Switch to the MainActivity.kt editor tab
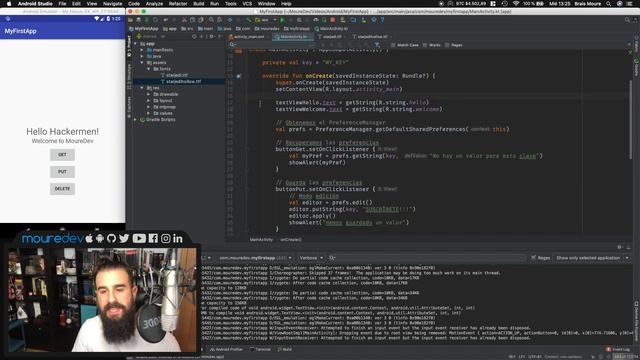The image size is (640, 360). coord(293,36)
